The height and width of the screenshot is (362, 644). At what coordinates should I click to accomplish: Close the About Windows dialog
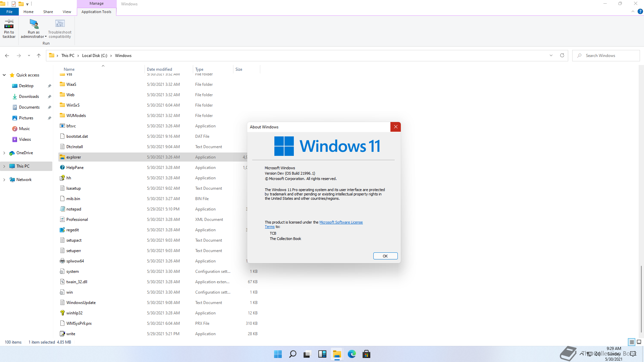(x=396, y=127)
